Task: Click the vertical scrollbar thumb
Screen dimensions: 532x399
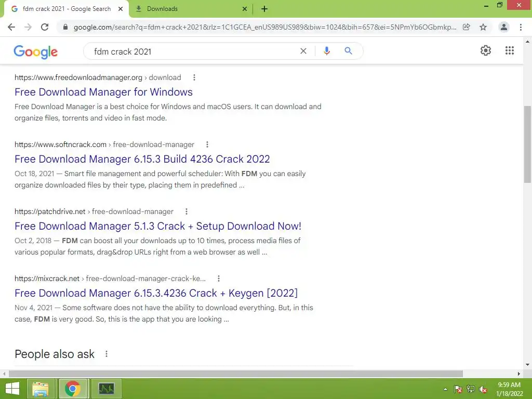Action: click(527, 144)
